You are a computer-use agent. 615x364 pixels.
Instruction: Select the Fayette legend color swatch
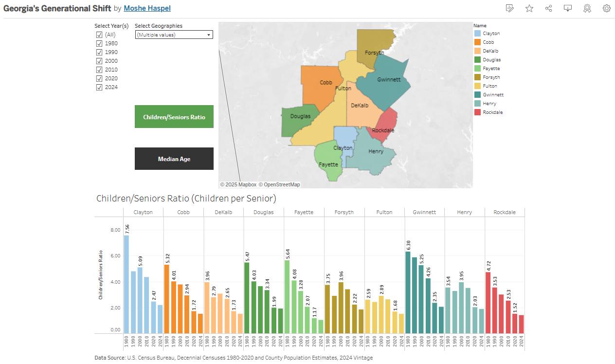tap(477, 69)
